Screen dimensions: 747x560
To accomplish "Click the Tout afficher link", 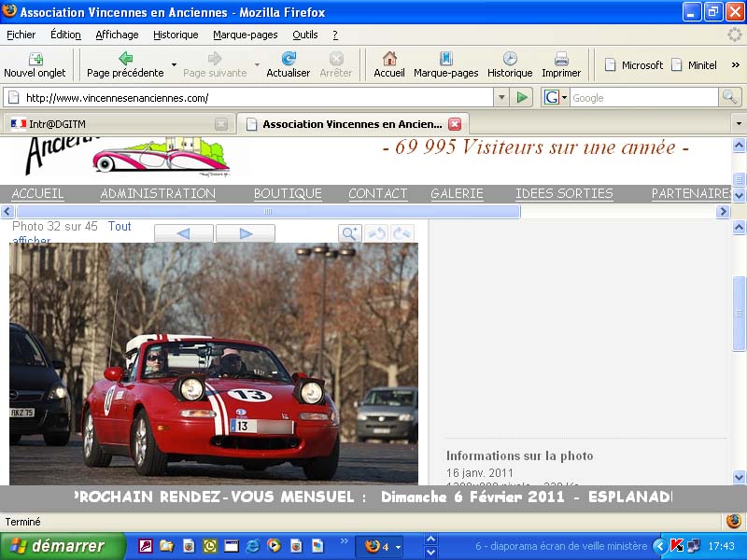I will 120,227.
